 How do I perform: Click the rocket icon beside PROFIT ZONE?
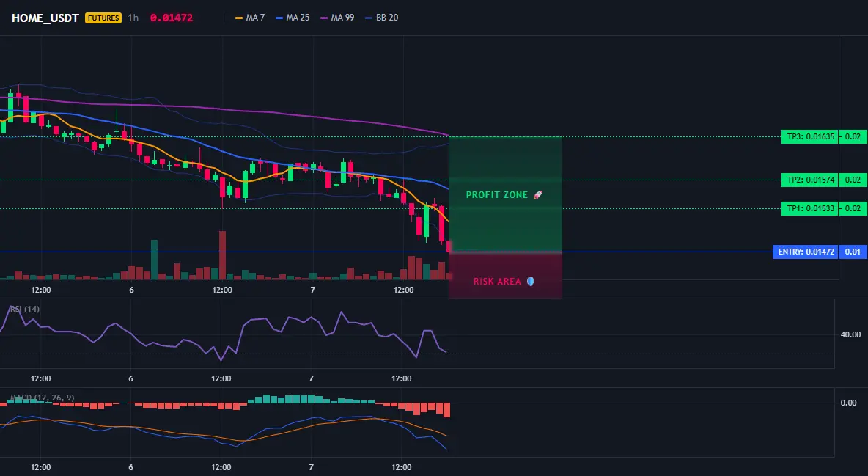pyautogui.click(x=537, y=195)
